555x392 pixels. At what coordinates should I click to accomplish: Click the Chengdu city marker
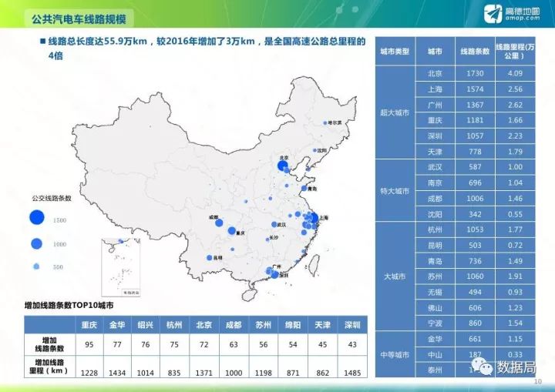coord(219,223)
